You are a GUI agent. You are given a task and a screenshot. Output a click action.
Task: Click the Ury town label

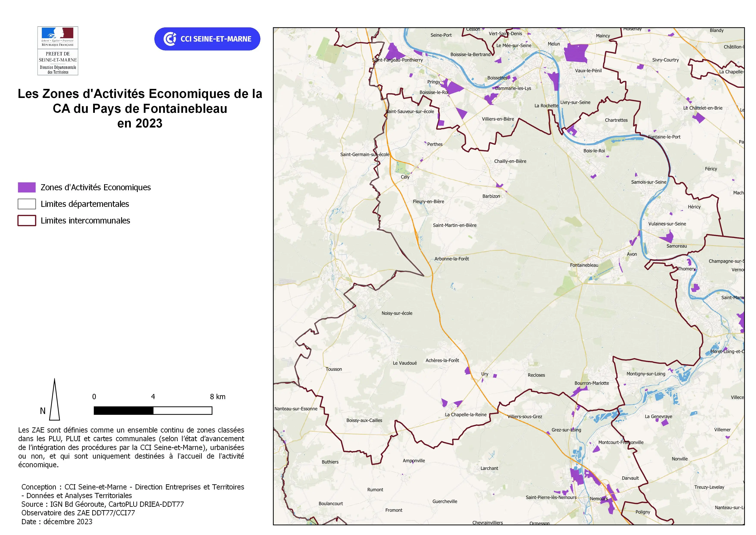[x=485, y=374]
